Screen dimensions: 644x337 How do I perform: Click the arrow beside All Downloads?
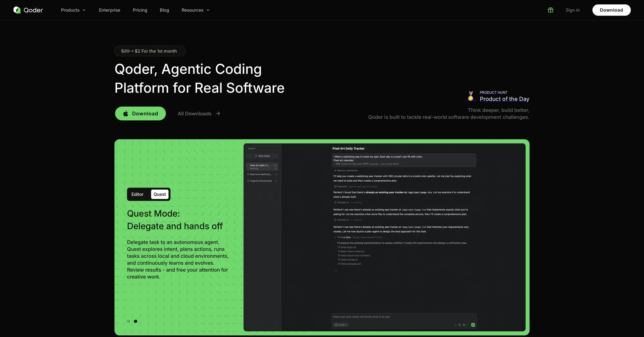click(x=218, y=114)
